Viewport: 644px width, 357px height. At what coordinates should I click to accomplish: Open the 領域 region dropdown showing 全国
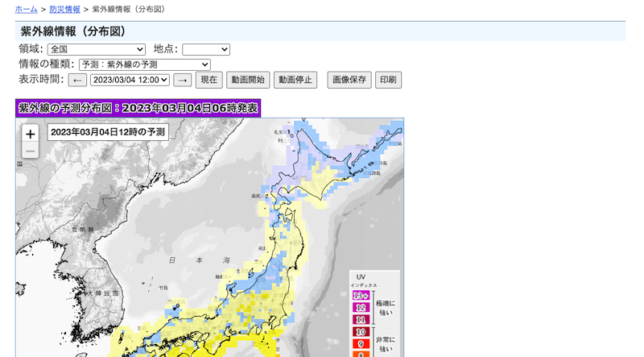click(96, 50)
